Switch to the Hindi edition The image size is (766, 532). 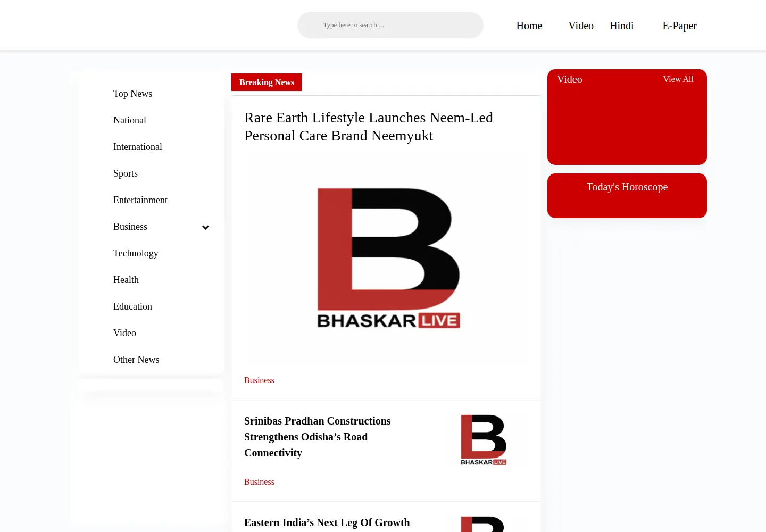pos(621,26)
